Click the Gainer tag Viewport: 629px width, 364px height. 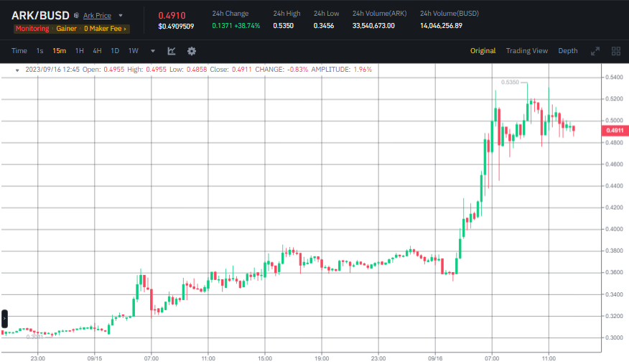[66, 29]
